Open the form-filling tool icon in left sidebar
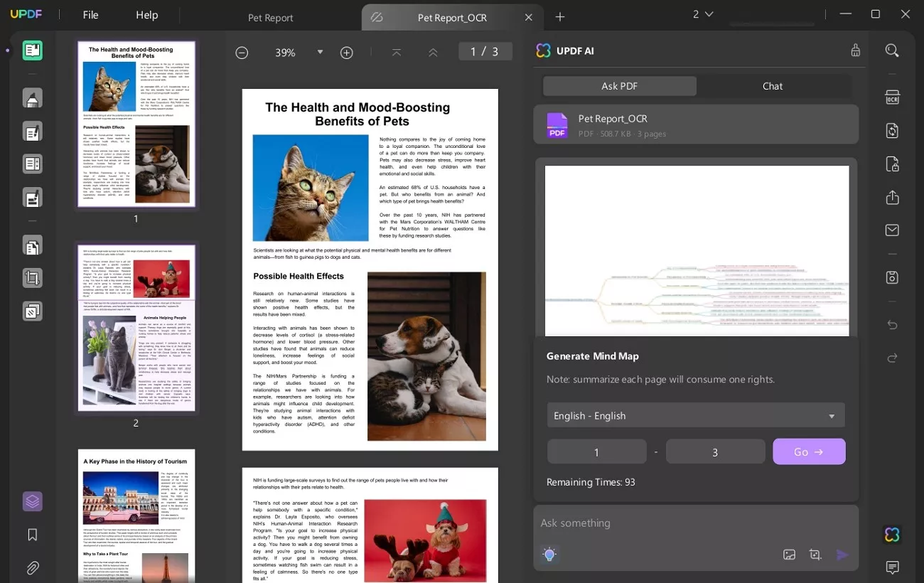The height and width of the screenshot is (583, 924). coord(33,198)
